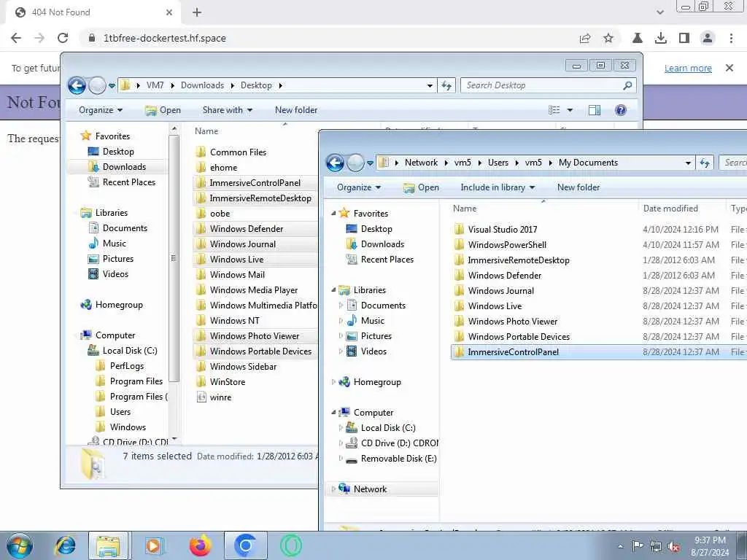Viewport: 747px width, 560px height.
Task: Select Downloads in Desktop window favorites
Action: 117,167
